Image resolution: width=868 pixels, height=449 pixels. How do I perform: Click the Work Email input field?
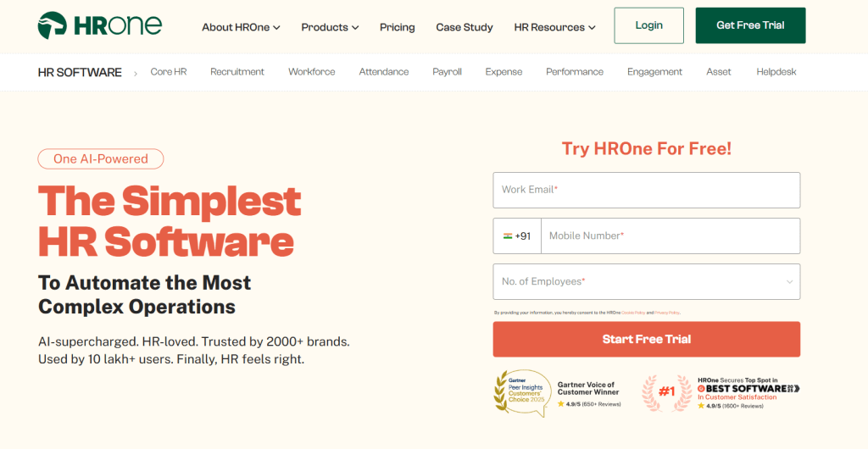[x=646, y=190]
